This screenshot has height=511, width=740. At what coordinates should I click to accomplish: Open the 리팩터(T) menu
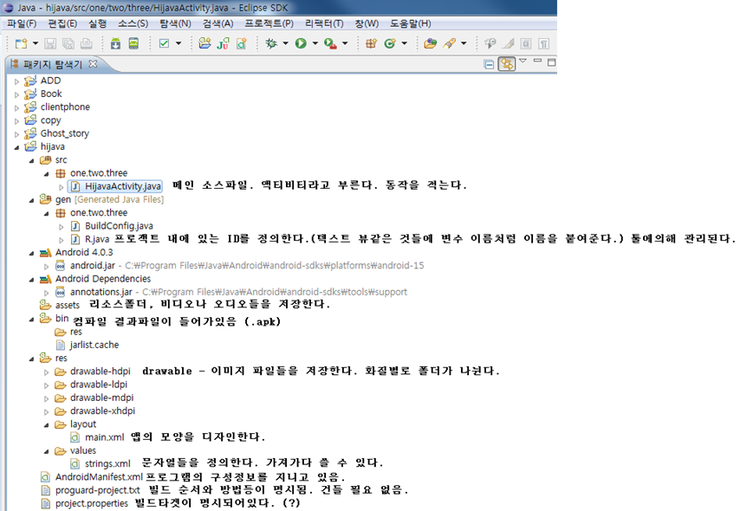[x=324, y=24]
